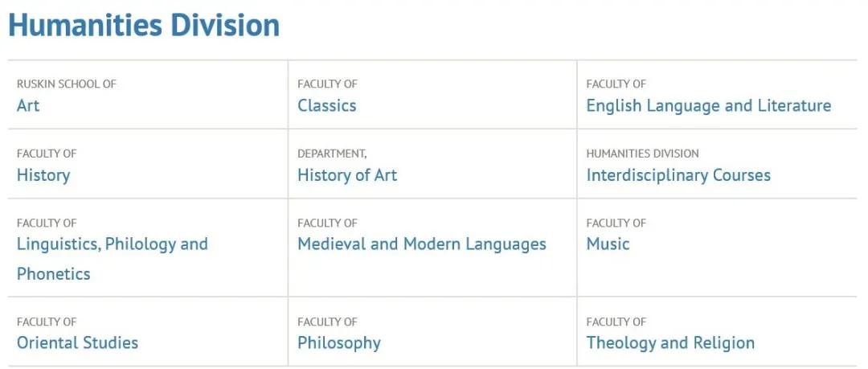Click the 'Faculty of' label above Classics
The image size is (868, 369).
point(327,84)
